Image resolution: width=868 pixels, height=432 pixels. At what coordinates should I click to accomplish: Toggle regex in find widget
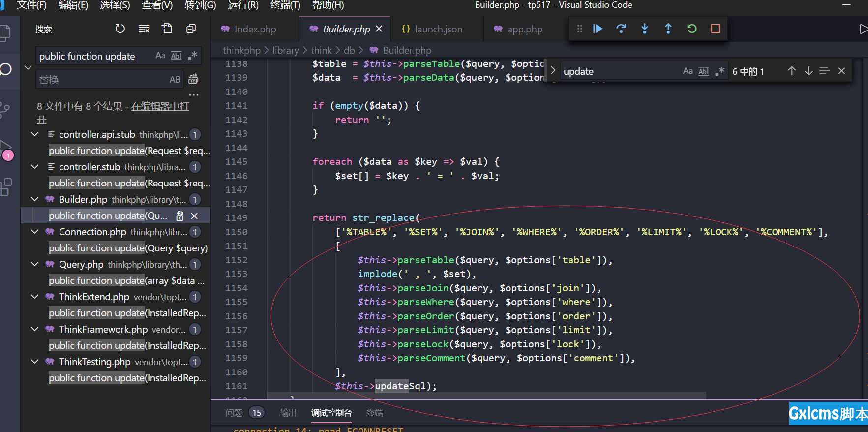[x=720, y=71]
